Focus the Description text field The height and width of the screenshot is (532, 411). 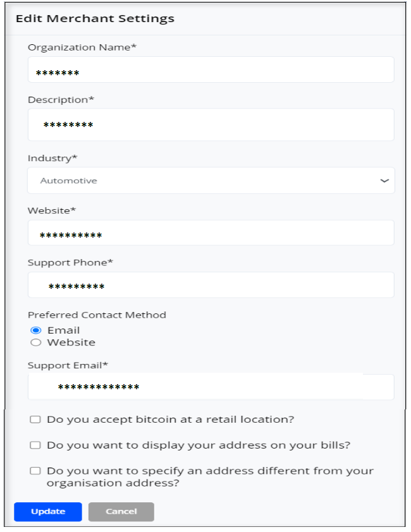[209, 124]
